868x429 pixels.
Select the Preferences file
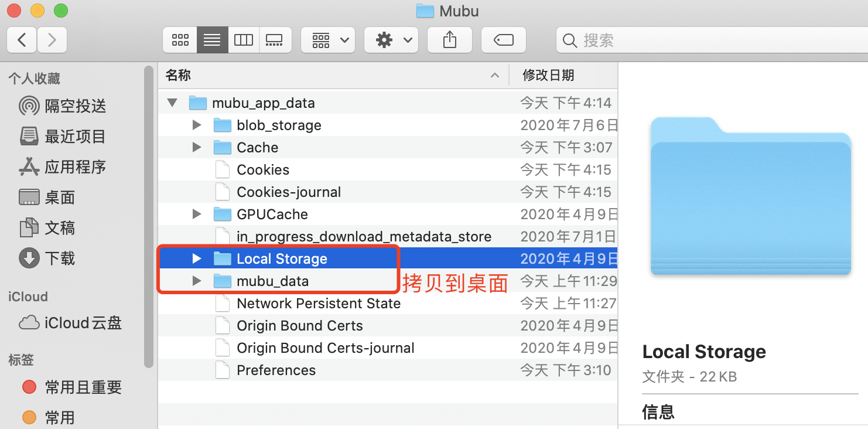tap(388, 370)
